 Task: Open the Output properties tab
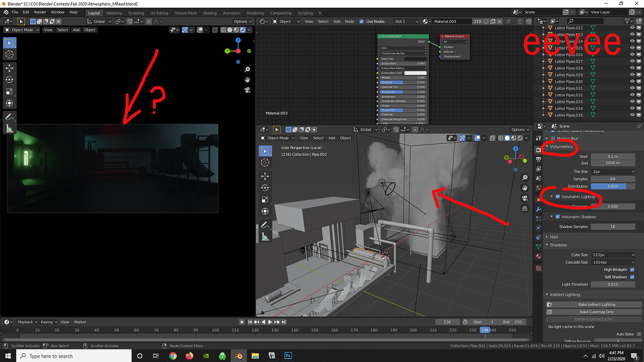[538, 160]
